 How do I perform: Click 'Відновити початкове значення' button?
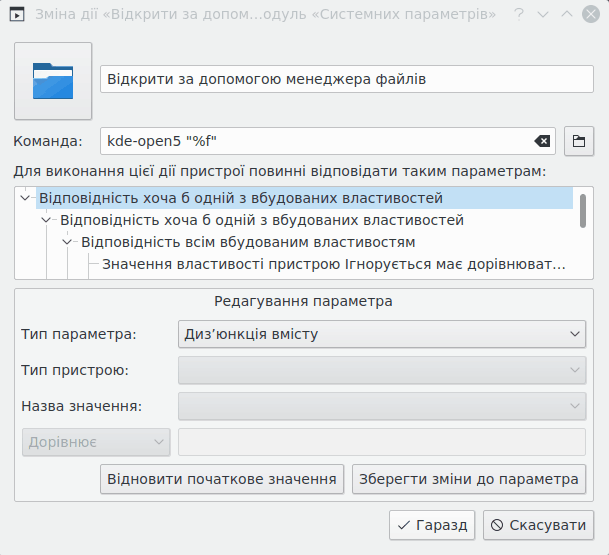pyautogui.click(x=222, y=479)
